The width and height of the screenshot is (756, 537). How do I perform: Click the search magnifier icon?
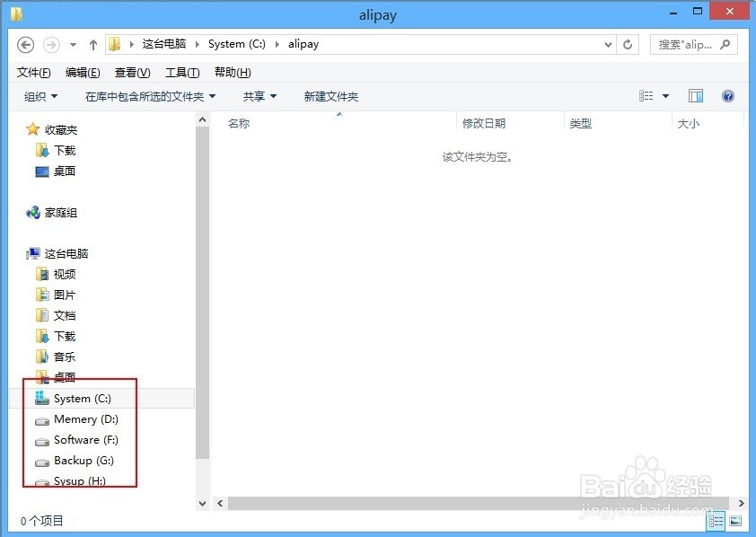(x=725, y=44)
